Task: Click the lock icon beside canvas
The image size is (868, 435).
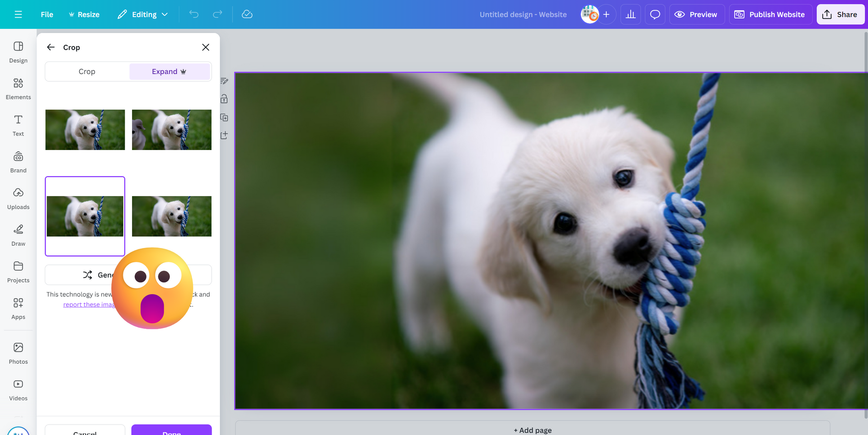Action: 224,99
